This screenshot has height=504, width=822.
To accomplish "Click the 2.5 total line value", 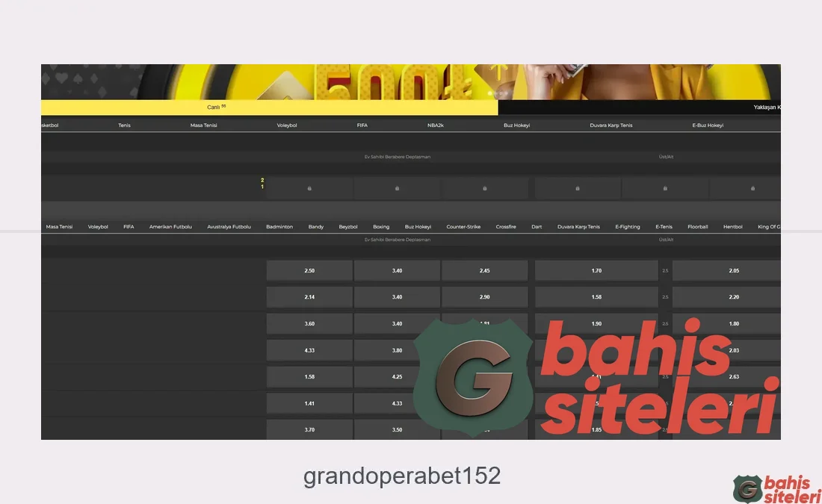I will click(664, 270).
